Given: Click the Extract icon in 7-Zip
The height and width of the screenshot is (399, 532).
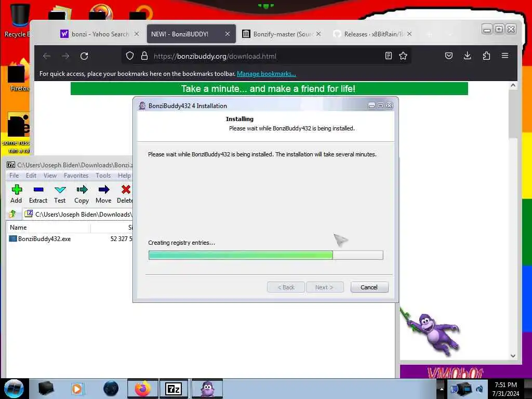Looking at the screenshot, I should coord(38,189).
